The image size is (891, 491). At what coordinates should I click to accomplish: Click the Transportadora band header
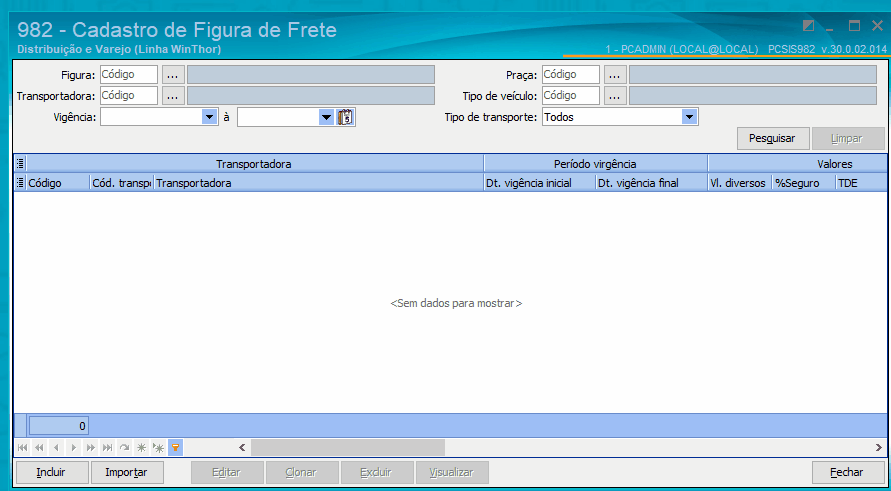coord(254,164)
